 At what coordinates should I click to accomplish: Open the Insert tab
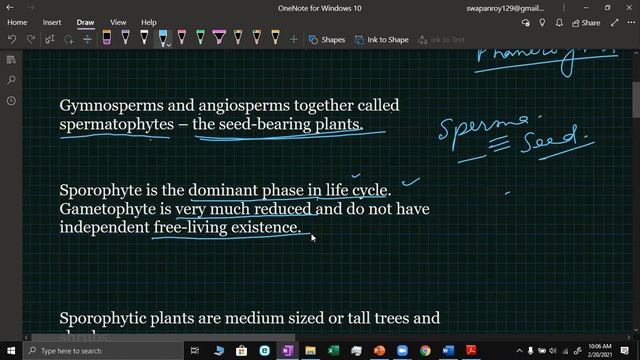click(52, 22)
